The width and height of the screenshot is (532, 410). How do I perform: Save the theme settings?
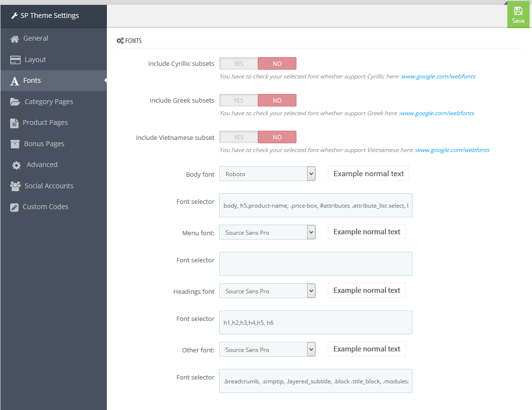518,15
